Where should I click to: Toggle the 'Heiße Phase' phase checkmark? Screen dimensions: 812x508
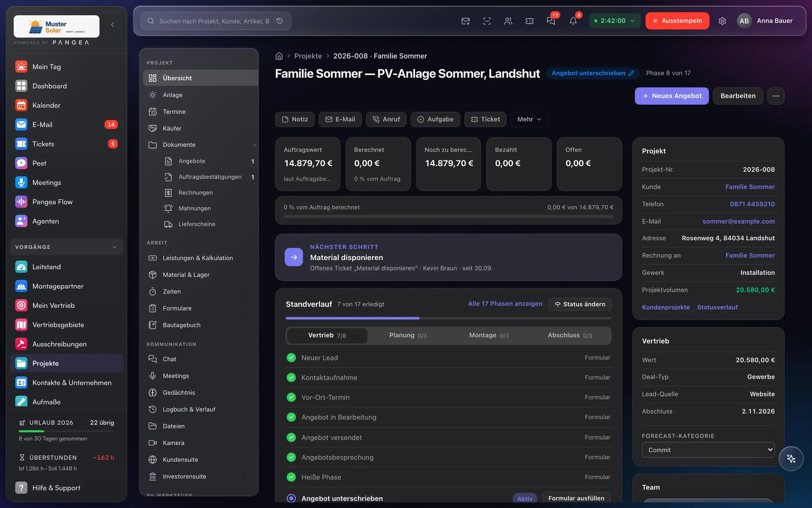(x=291, y=477)
